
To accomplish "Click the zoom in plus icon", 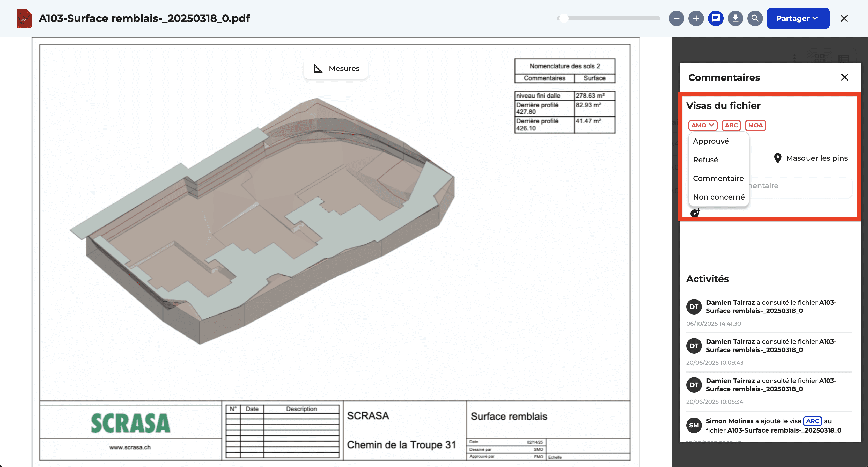I will [696, 18].
